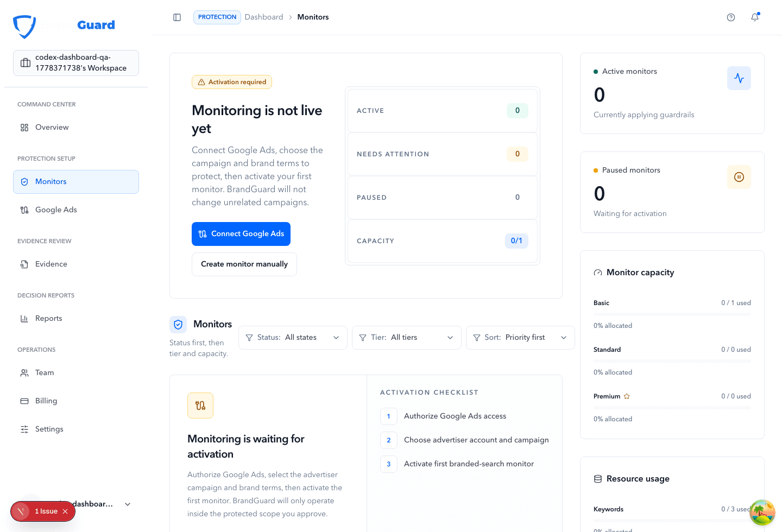Select Monitors in sidebar

(76, 182)
